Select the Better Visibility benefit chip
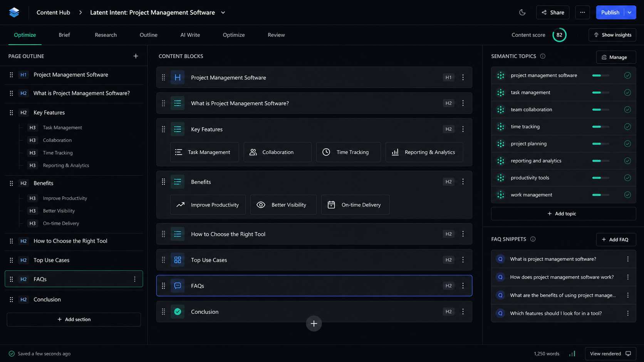The width and height of the screenshot is (644, 362). tap(283, 205)
